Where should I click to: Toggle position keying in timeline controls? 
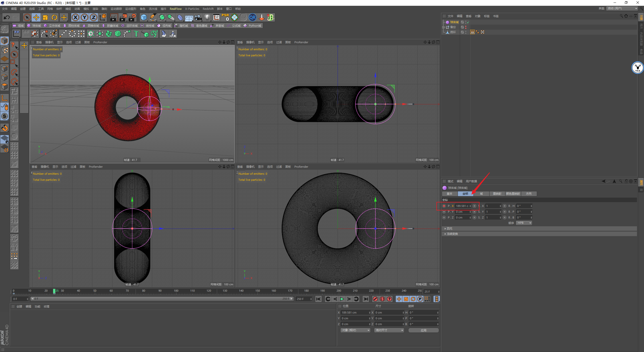click(399, 299)
